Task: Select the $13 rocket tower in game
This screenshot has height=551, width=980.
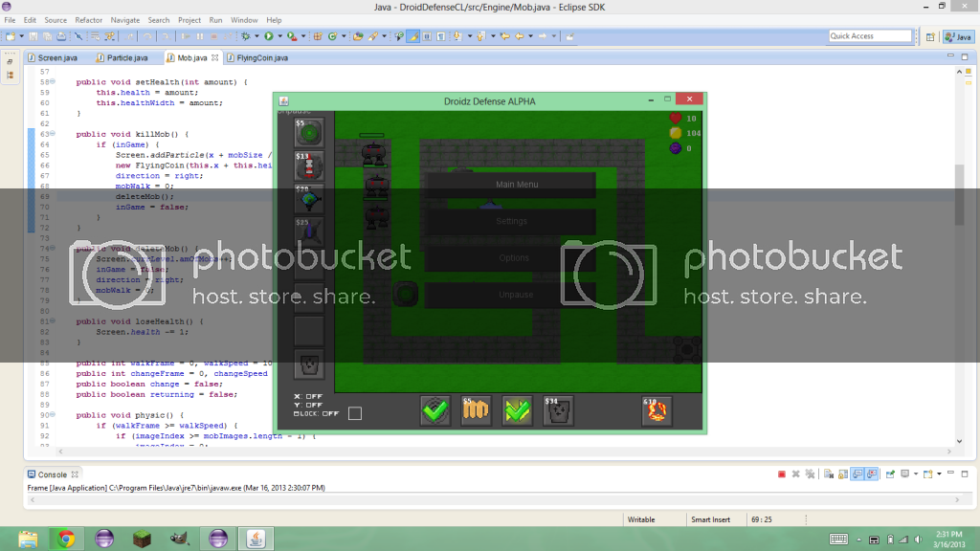Action: (x=309, y=165)
